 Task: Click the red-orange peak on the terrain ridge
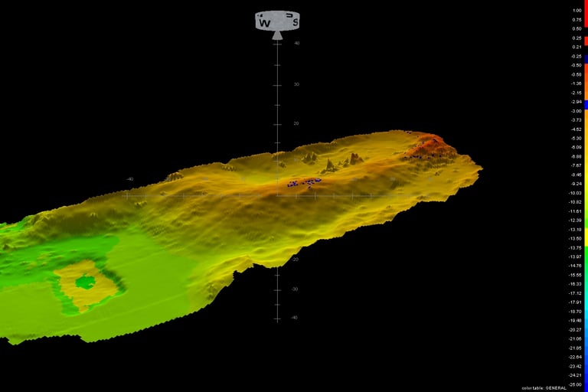click(x=431, y=145)
